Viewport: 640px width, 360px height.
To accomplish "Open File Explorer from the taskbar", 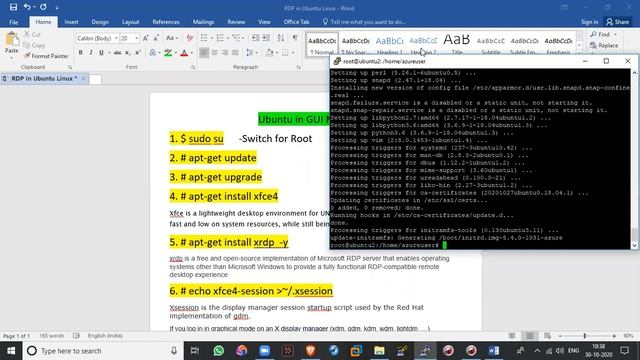I will pyautogui.click(x=379, y=351).
